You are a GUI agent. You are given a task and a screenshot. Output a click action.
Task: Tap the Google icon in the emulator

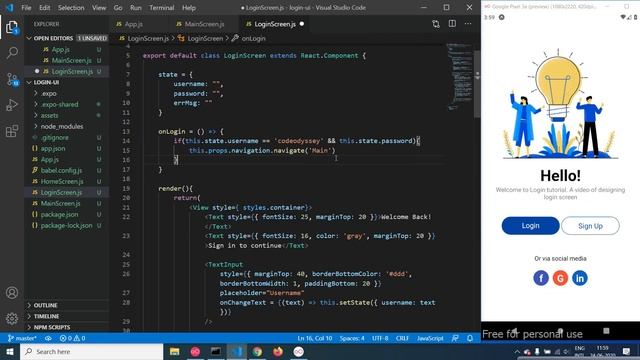pyautogui.click(x=560, y=278)
